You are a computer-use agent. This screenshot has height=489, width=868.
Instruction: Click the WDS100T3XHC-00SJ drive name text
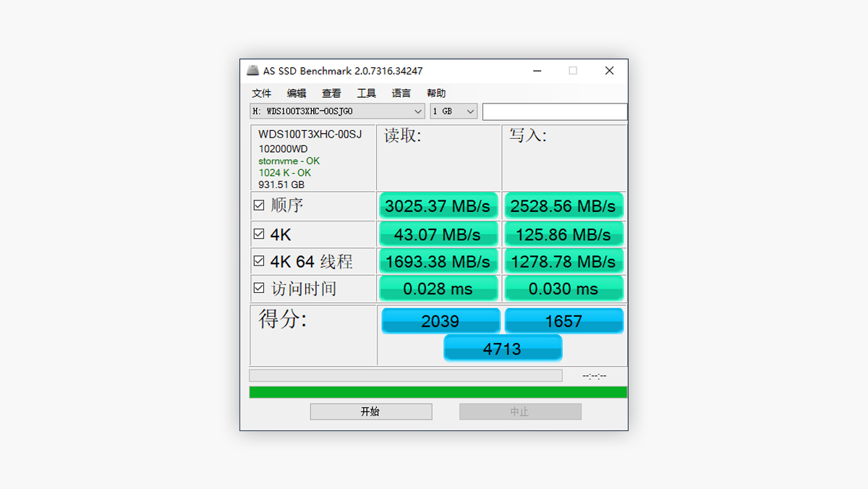[310, 135]
